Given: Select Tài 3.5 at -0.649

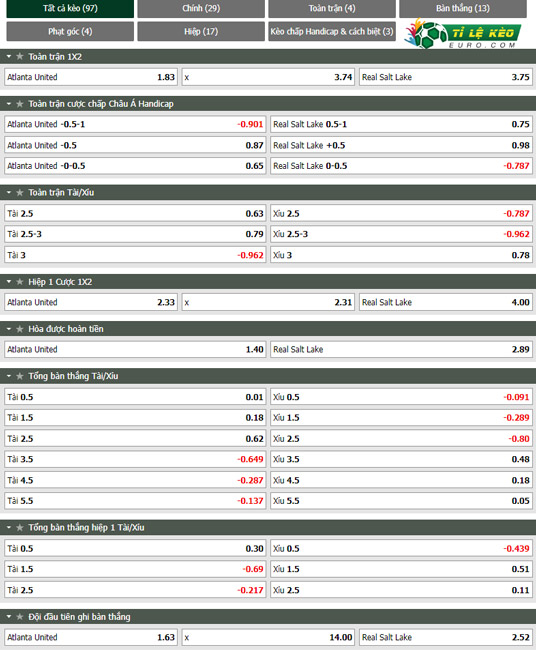Looking at the screenshot, I should coord(135,459).
